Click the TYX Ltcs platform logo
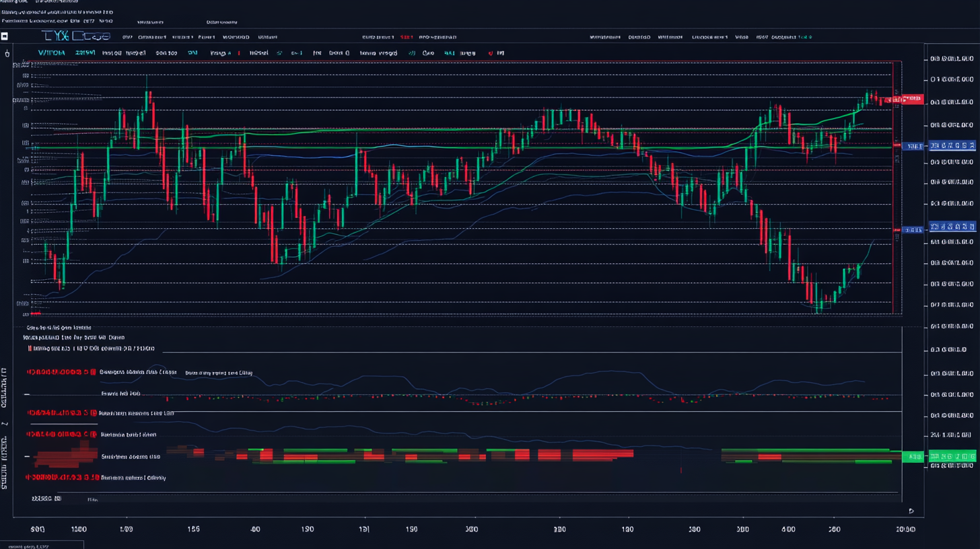 point(74,35)
